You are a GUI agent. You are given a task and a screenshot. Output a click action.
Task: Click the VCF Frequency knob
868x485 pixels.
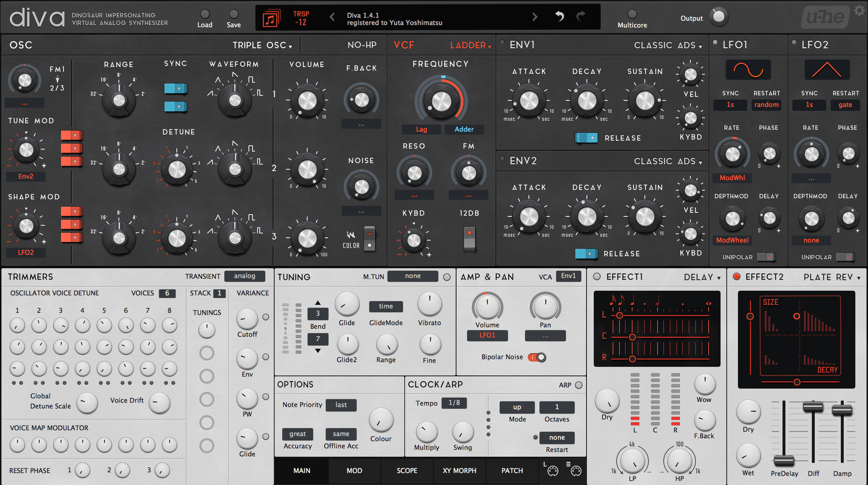(x=441, y=100)
